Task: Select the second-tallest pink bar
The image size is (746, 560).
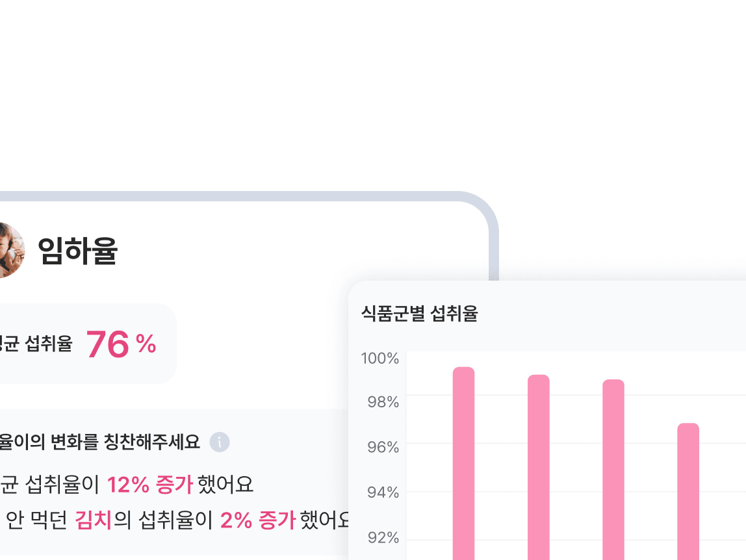Action: click(539, 467)
